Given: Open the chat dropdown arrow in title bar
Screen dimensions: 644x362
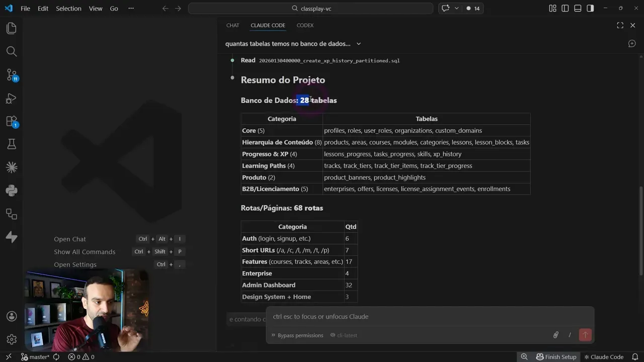Looking at the screenshot, I should coord(457,9).
